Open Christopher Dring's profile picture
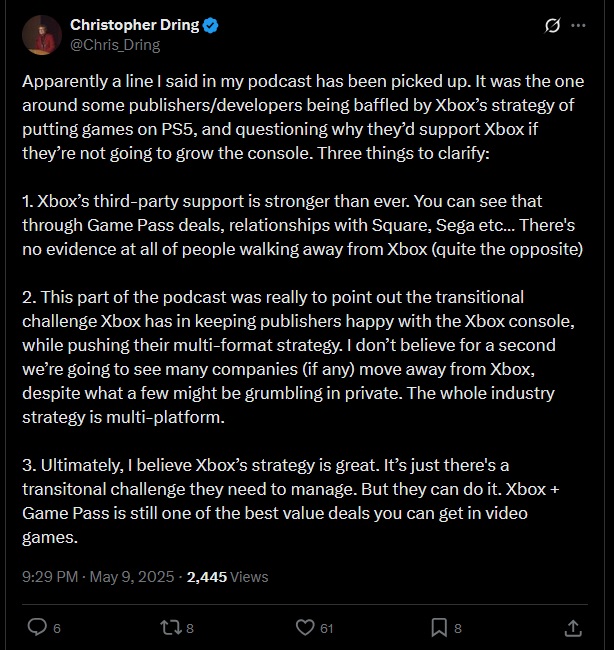The image size is (614, 650). [42, 35]
